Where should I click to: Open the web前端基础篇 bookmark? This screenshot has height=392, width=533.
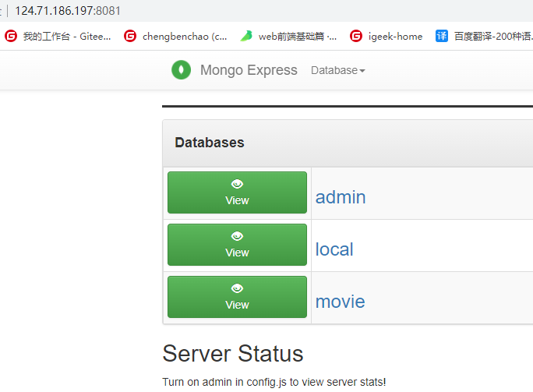288,36
